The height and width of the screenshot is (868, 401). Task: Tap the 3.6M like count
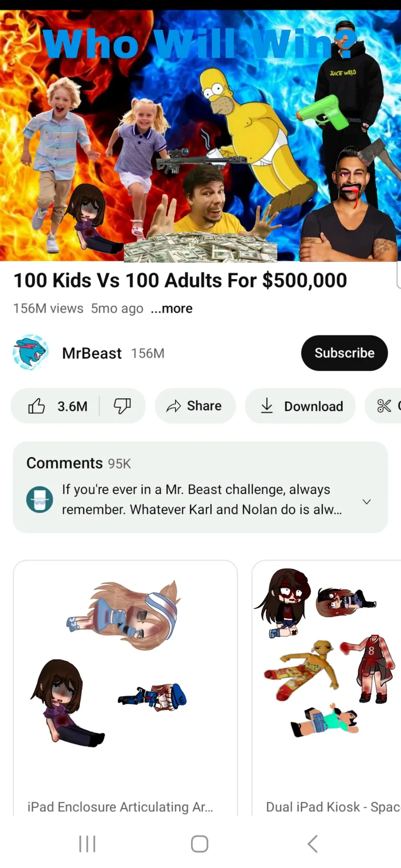[72, 406]
